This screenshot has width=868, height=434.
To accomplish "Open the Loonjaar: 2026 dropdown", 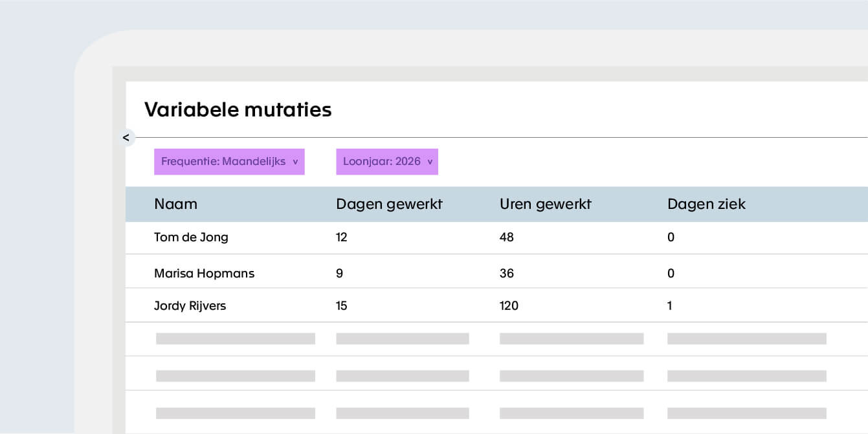I will point(387,162).
